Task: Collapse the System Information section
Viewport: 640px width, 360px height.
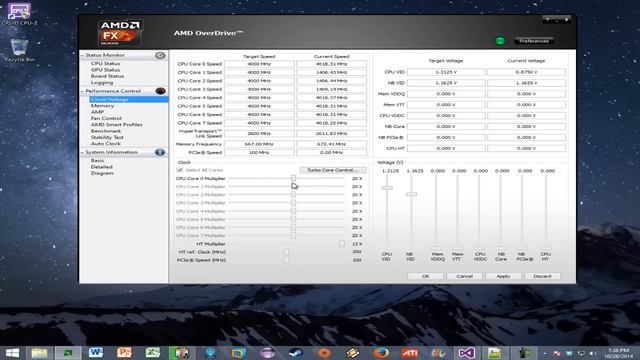Action: [82, 152]
